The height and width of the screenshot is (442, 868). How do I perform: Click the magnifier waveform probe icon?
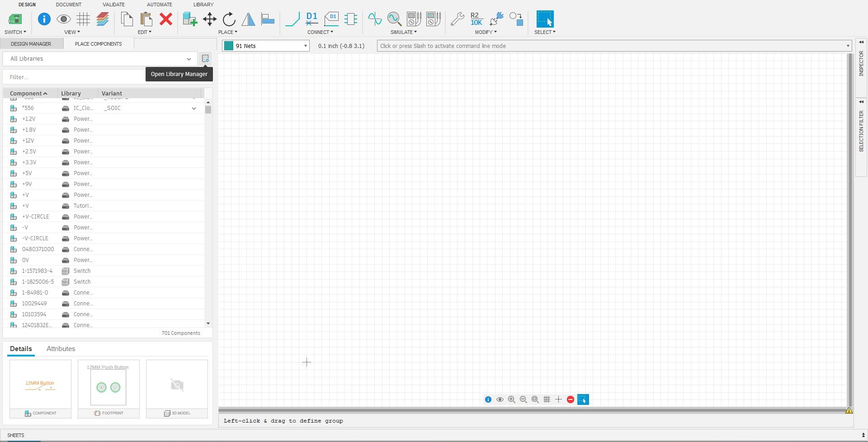pyautogui.click(x=394, y=19)
